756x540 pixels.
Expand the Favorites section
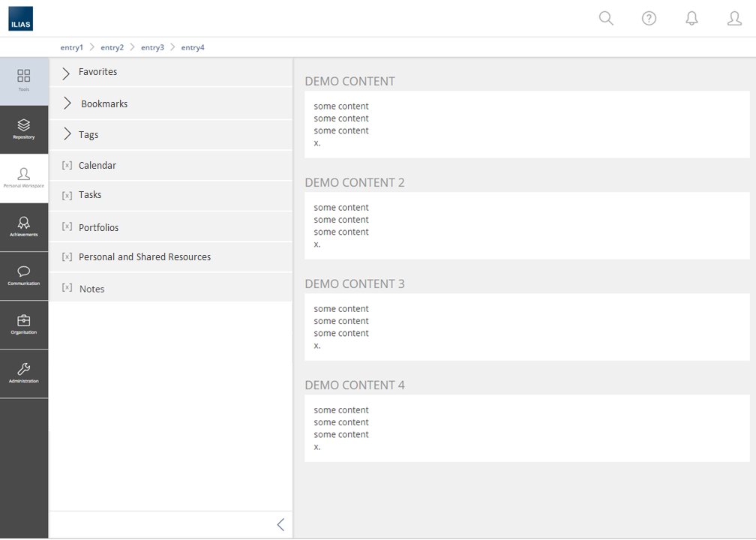[67, 73]
